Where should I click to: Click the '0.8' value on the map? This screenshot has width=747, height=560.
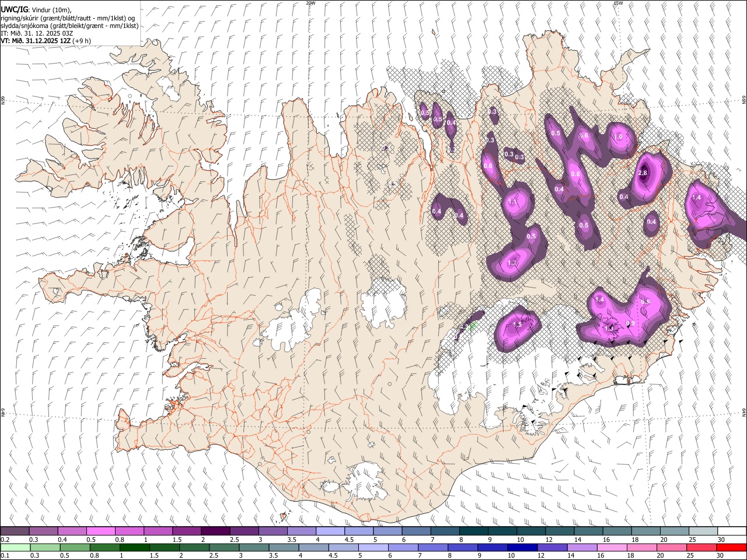pyautogui.click(x=575, y=174)
